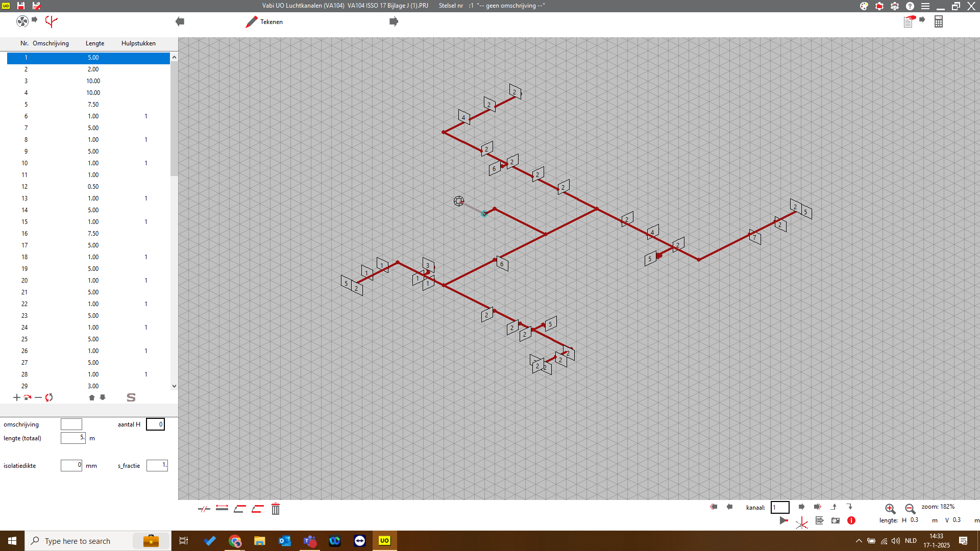Move row up with the up arrow

(x=92, y=397)
